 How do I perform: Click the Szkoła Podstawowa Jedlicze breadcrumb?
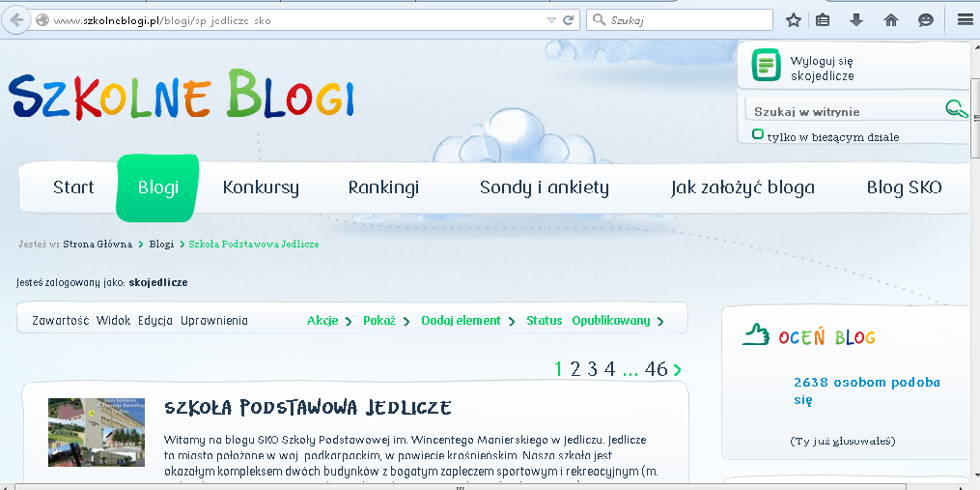[x=254, y=245]
